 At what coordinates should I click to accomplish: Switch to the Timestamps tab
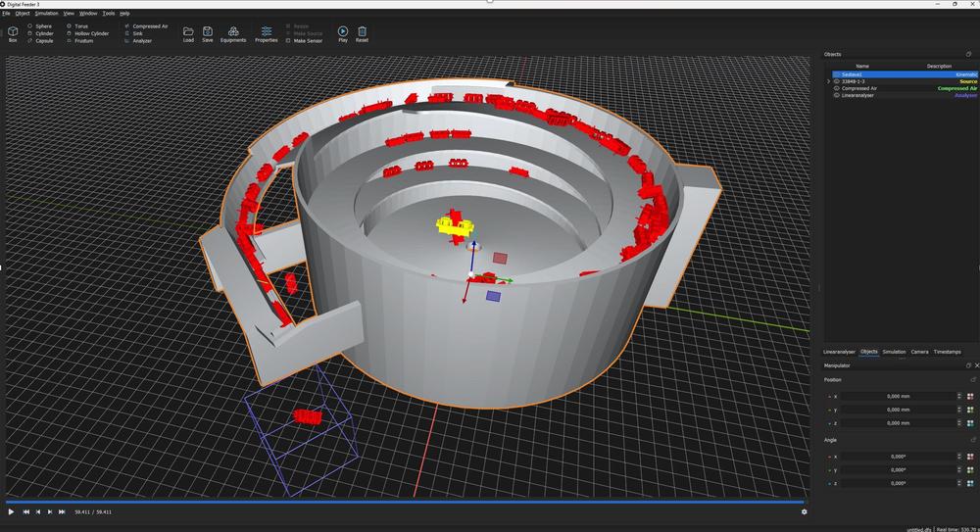(947, 352)
